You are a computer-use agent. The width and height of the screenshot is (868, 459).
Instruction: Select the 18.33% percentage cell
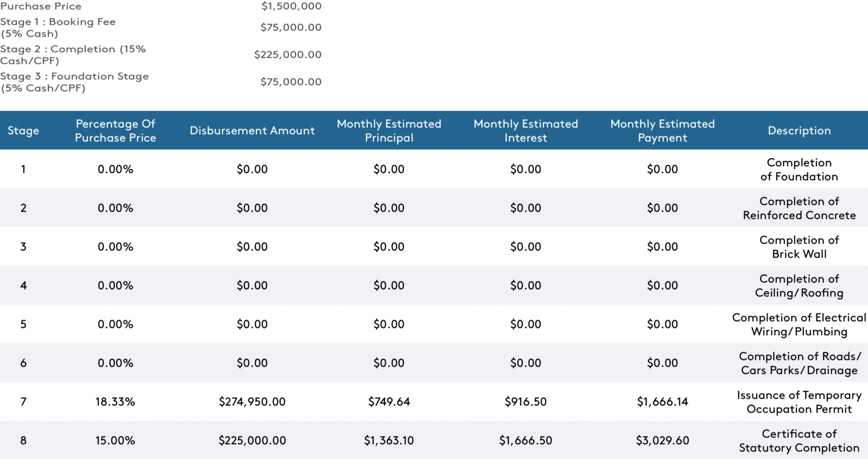point(116,402)
